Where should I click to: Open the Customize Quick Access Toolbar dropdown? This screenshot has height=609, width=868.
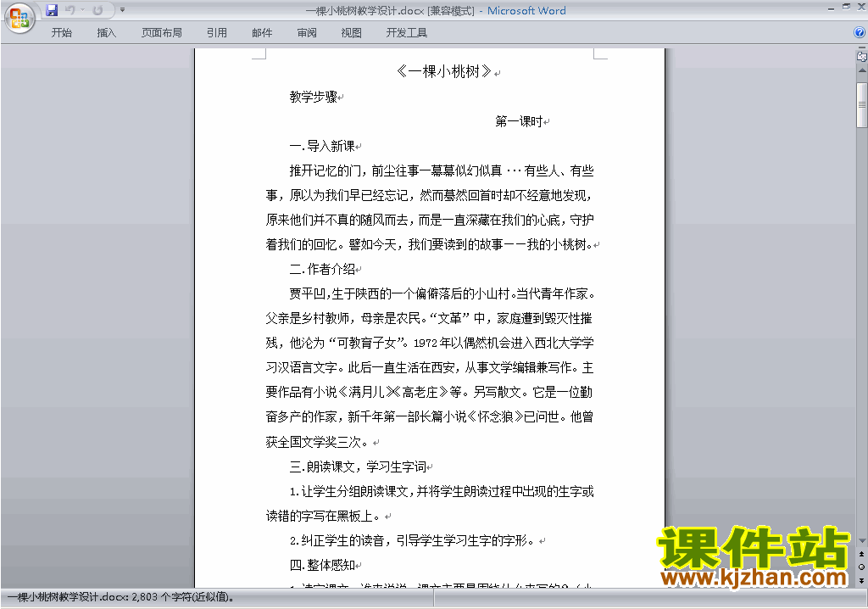point(122,10)
